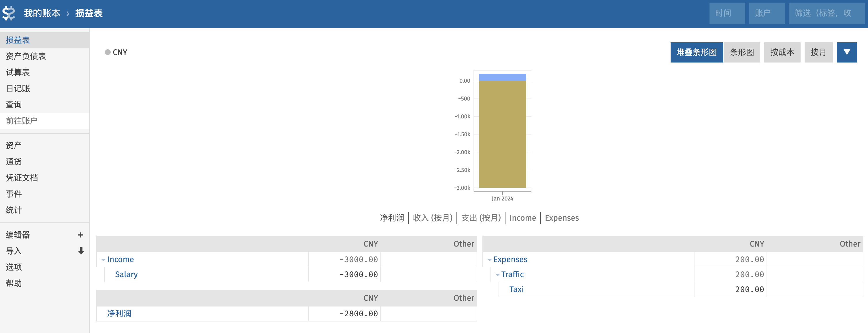Screen dimensions: 868x333
Task: Open the 按月 interval selector
Action: pyautogui.click(x=818, y=52)
